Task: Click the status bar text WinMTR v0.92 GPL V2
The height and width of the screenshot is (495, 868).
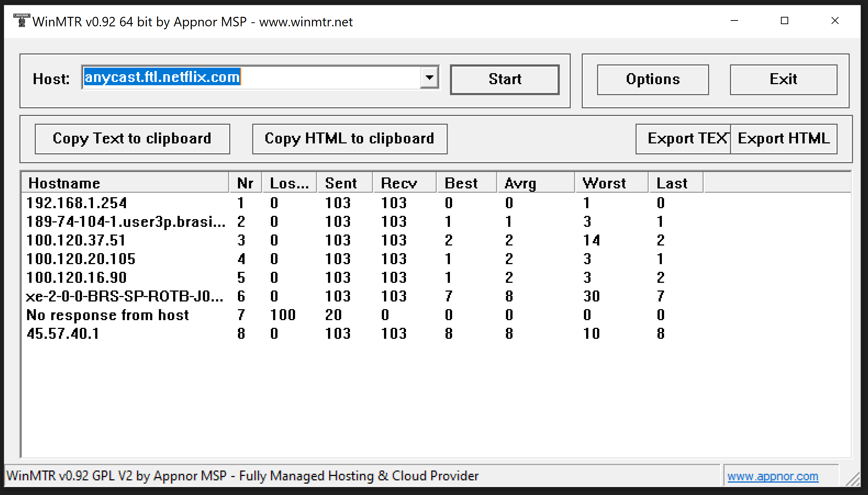Action: coord(242,476)
